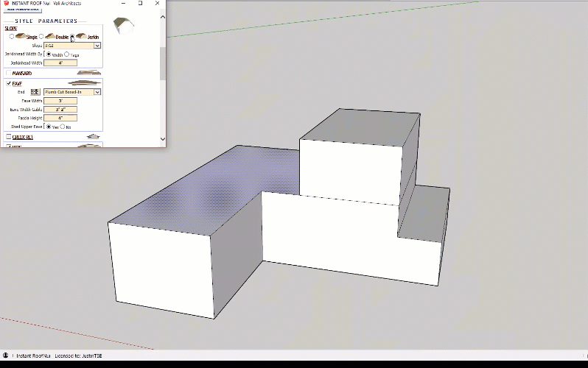Click the eave End style picker icon
The height and width of the screenshot is (368, 588).
[35, 92]
